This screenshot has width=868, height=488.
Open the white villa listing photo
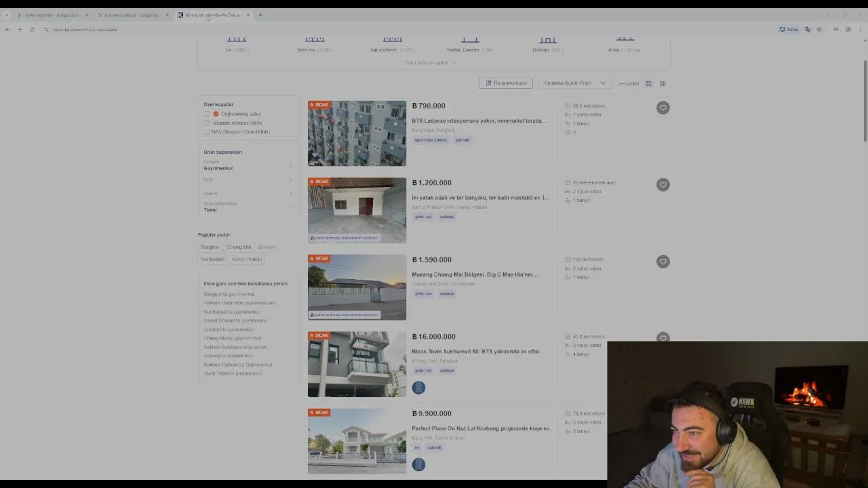pyautogui.click(x=357, y=441)
